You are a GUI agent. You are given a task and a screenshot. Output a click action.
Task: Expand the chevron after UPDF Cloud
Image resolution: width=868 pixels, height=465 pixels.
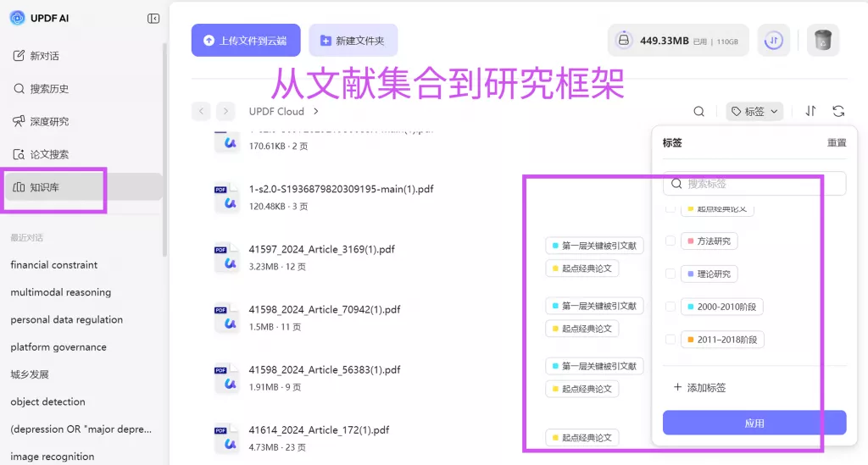click(316, 111)
